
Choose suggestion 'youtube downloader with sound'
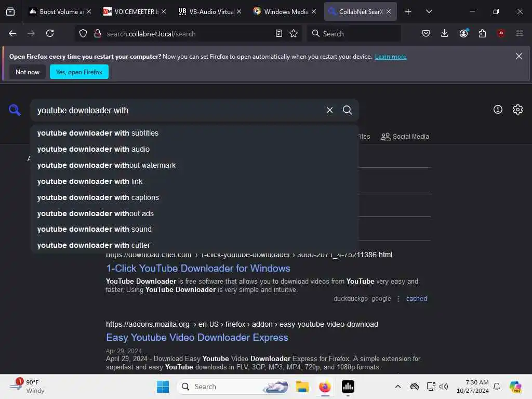(194, 229)
